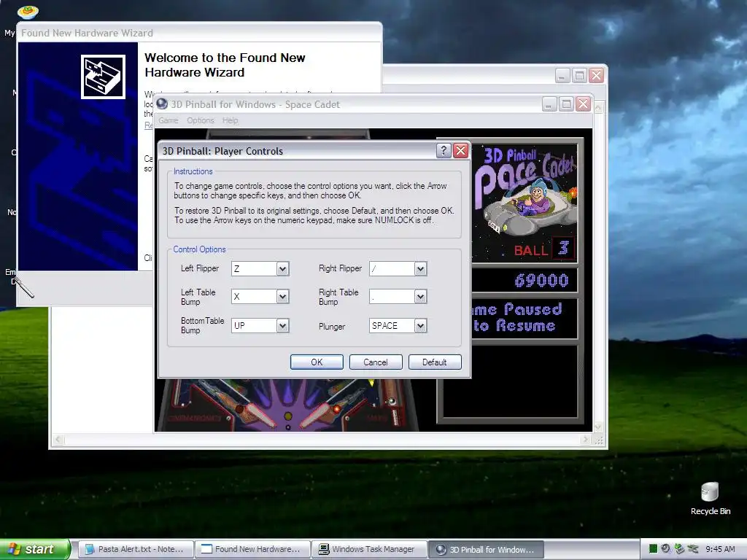Screen dimensions: 747x560
Task: Maximize the 3D Pinball window
Action: (566, 104)
